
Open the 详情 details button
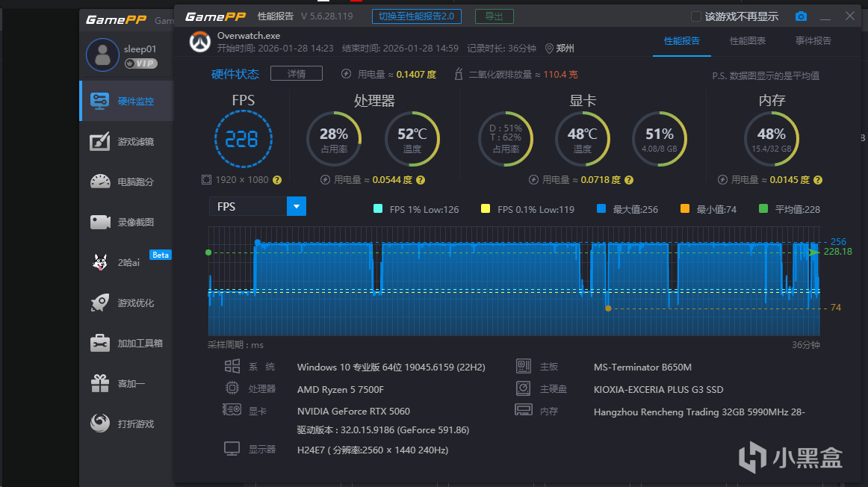coord(296,74)
